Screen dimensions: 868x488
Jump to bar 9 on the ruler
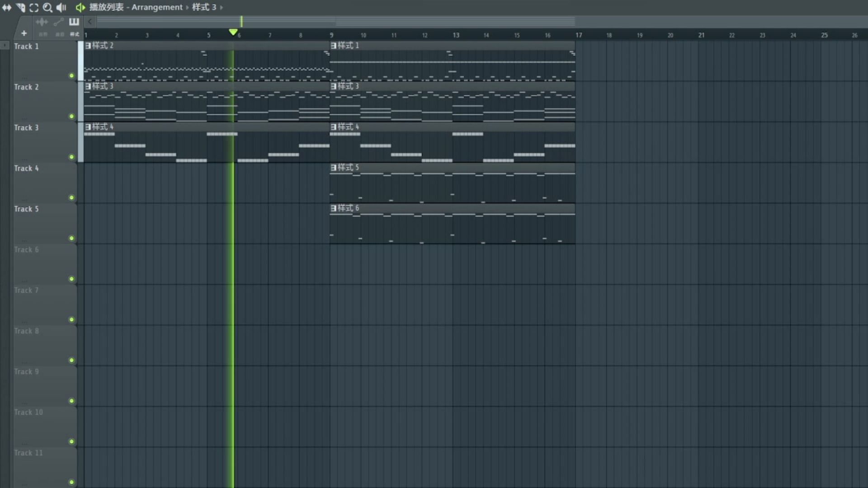pyautogui.click(x=331, y=35)
